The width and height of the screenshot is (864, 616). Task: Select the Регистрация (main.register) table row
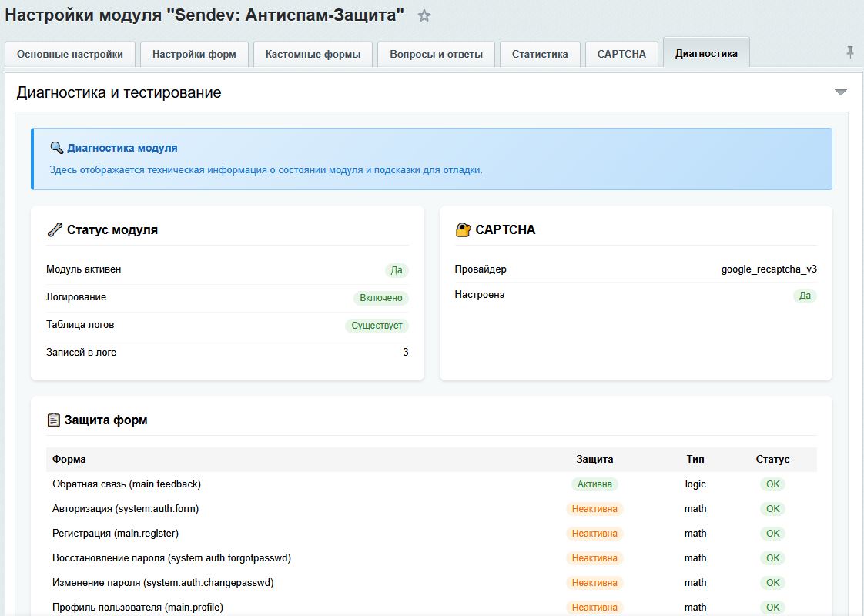[x=308, y=533]
